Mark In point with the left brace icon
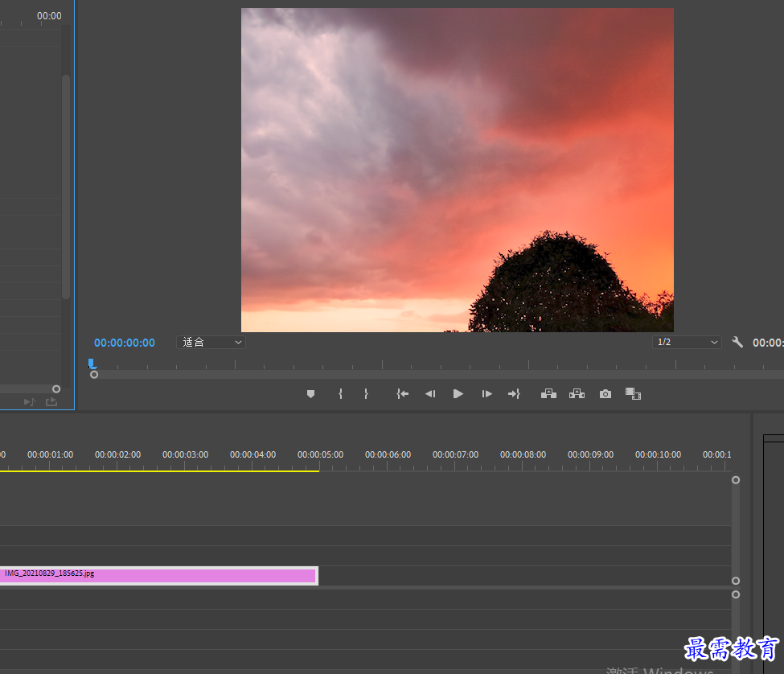 (x=340, y=394)
